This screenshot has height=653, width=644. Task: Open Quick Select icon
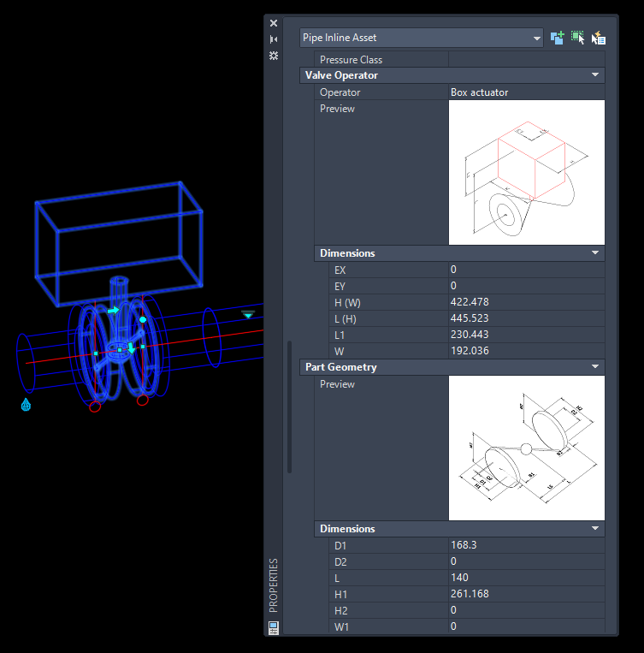598,38
